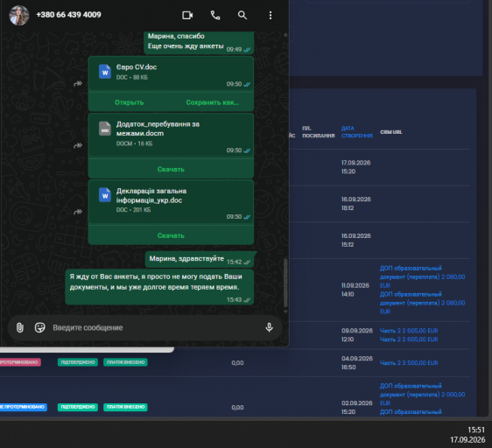Select date cell 17.09.2026 15:20 in CRM

pyautogui.click(x=355, y=167)
